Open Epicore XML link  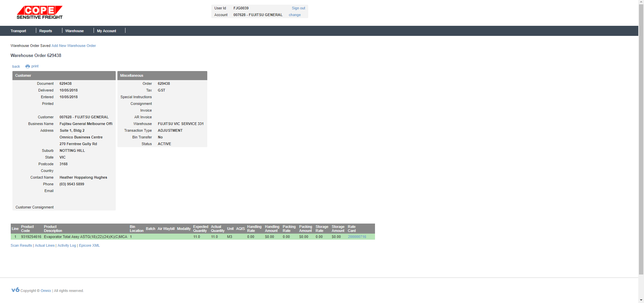(x=89, y=245)
